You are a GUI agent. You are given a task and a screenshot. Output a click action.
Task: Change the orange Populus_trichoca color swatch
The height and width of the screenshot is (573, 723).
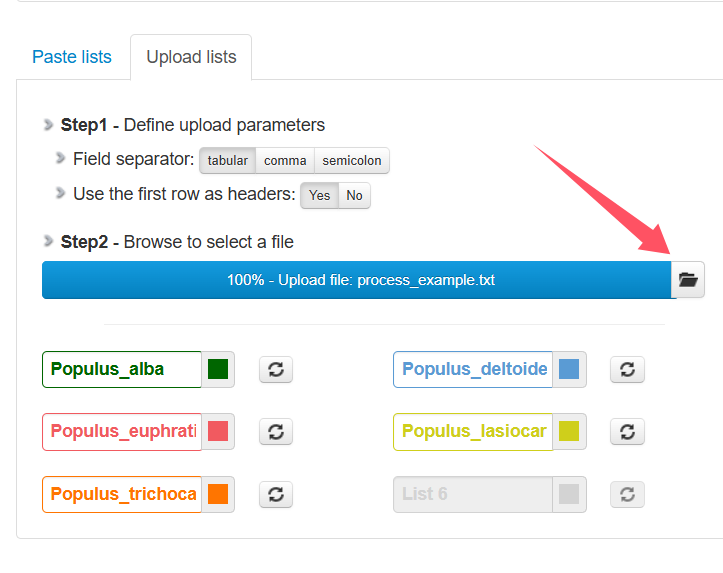point(218,494)
